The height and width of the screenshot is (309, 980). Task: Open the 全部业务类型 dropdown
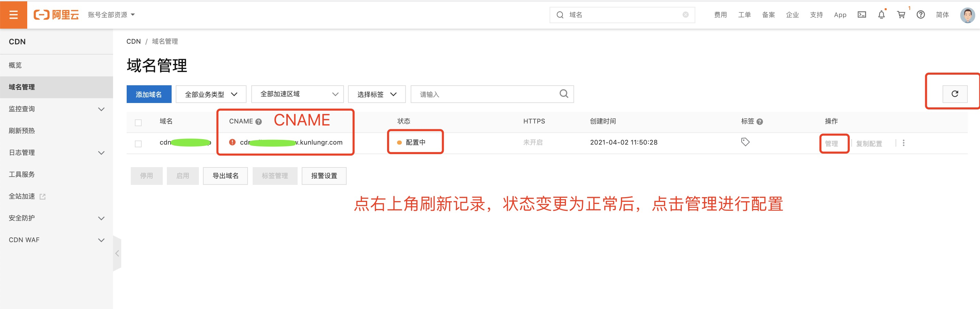(x=211, y=94)
